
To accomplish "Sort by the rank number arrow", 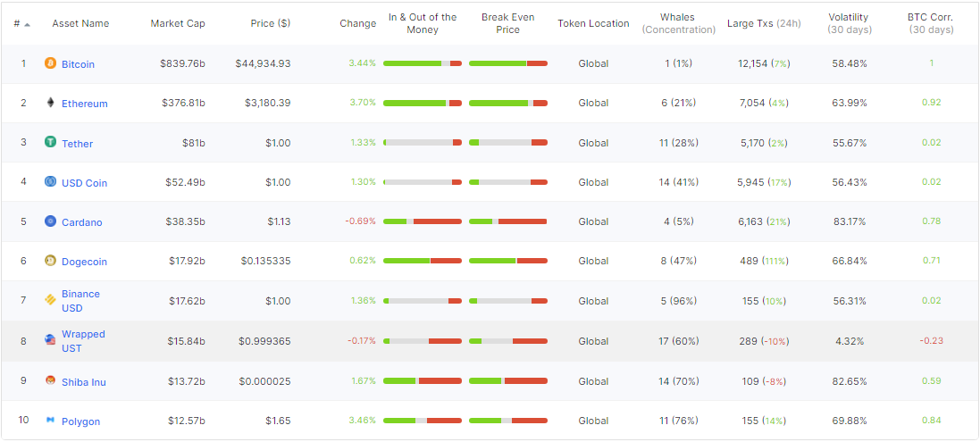I will pos(27,24).
